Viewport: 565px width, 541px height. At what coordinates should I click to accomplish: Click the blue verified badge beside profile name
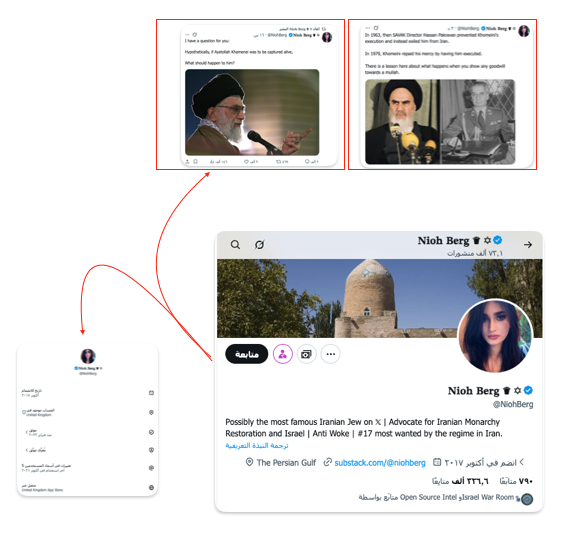coord(528,390)
